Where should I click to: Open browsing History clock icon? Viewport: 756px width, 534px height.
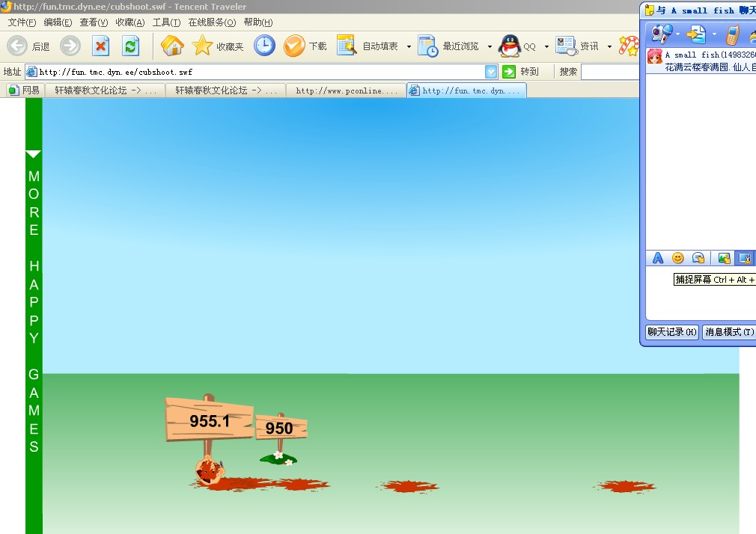pos(264,46)
